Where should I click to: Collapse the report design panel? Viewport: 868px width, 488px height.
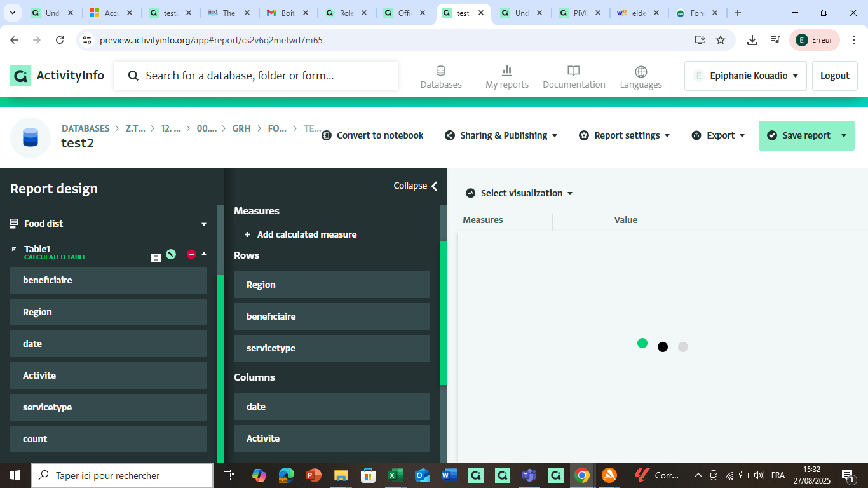click(x=416, y=186)
